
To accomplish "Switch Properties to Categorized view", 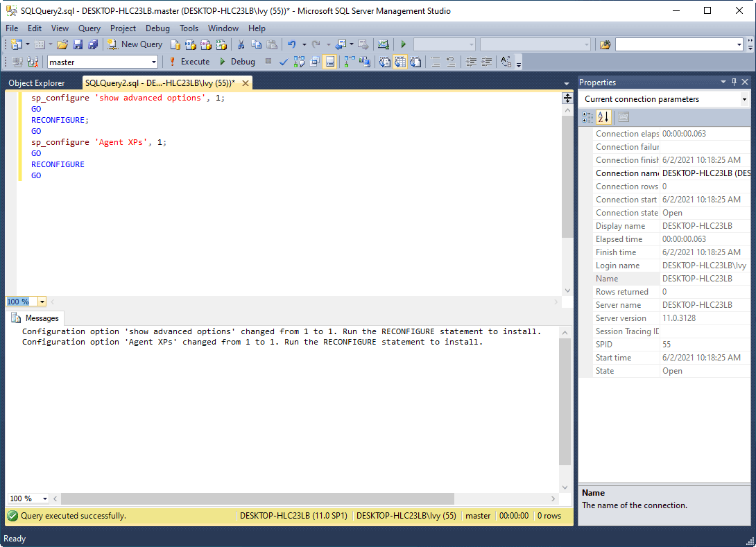I will (588, 117).
